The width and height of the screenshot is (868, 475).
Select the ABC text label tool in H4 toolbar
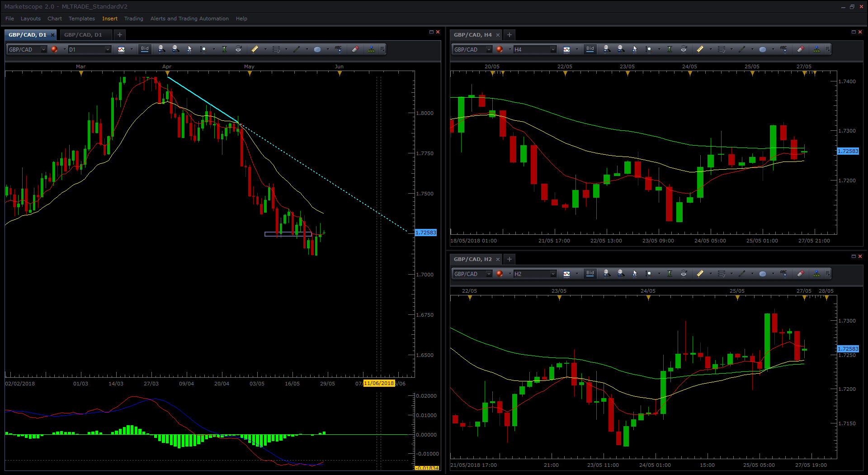pyautogui.click(x=783, y=49)
